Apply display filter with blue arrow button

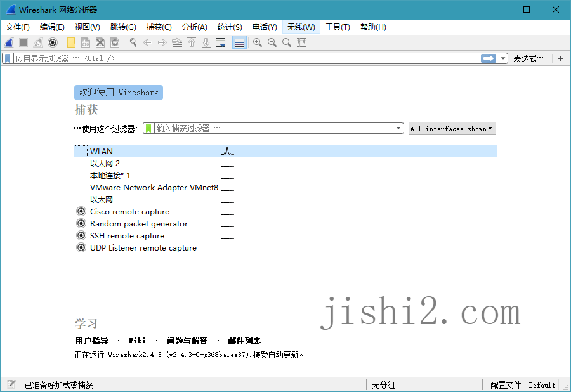pos(489,58)
